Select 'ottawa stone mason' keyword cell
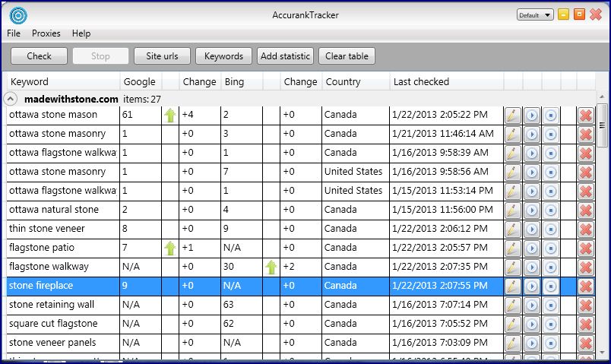The height and width of the screenshot is (364, 611). click(63, 116)
